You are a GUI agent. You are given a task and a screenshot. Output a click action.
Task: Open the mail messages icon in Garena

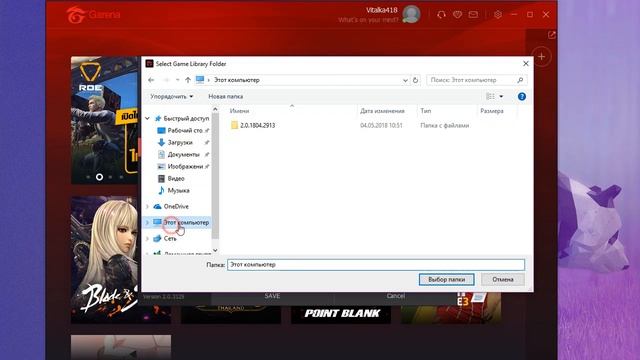point(473,15)
